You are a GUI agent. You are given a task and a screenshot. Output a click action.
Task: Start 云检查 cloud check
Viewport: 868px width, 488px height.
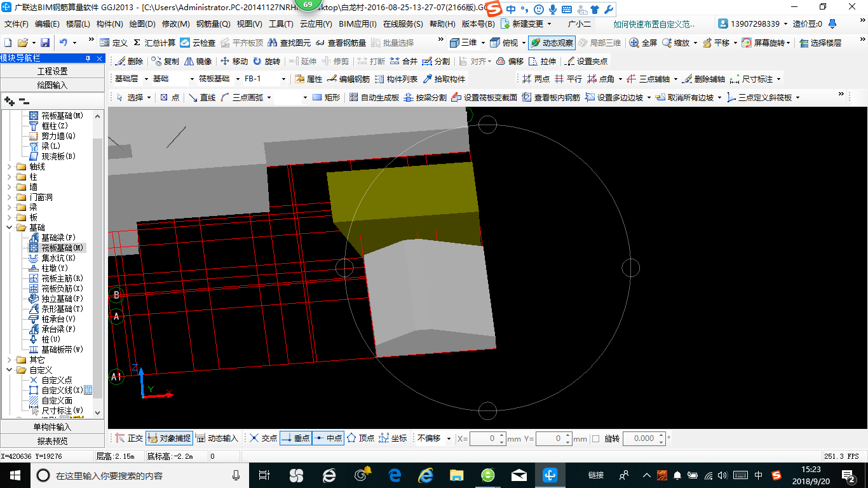(198, 43)
